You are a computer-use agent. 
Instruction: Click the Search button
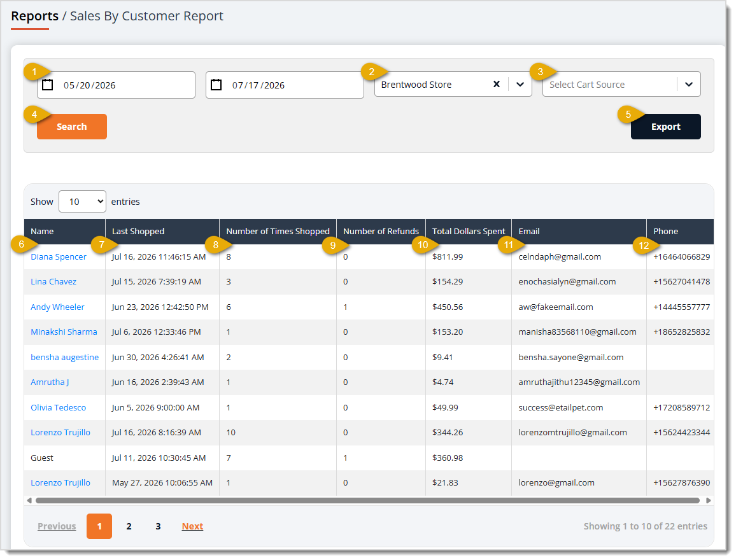[x=72, y=127]
